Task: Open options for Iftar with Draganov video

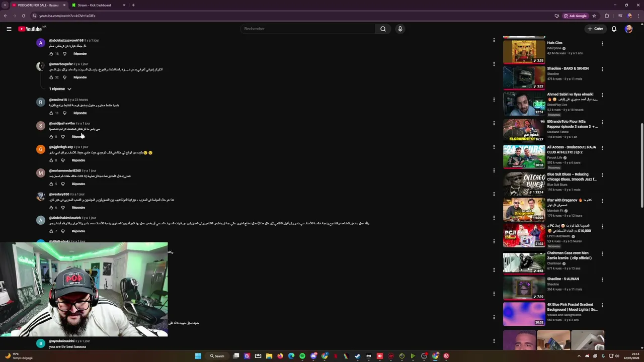Action: coord(602,201)
